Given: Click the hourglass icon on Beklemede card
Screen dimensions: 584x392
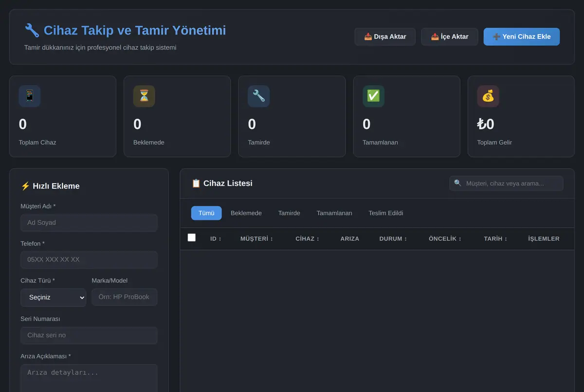Looking at the screenshot, I should point(144,96).
